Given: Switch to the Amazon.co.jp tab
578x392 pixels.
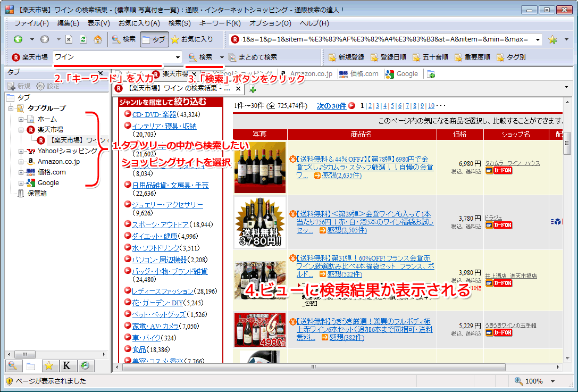Looking at the screenshot, I should pos(307,74).
